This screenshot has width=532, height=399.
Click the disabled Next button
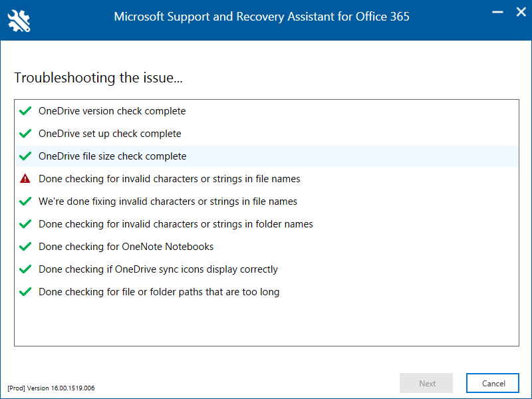(x=427, y=383)
